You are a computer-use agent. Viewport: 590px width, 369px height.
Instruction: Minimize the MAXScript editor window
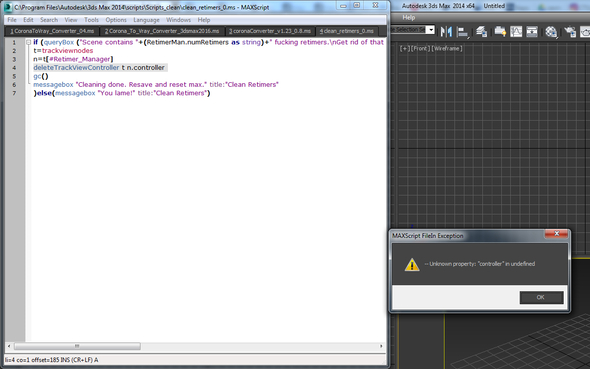pyautogui.click(x=343, y=5)
